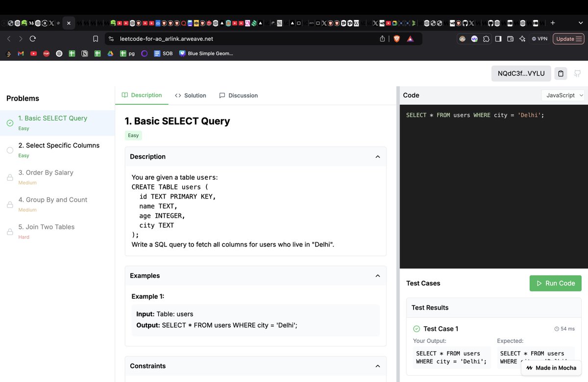Go back with the back arrow
The height and width of the screenshot is (382, 588).
tap(9, 39)
